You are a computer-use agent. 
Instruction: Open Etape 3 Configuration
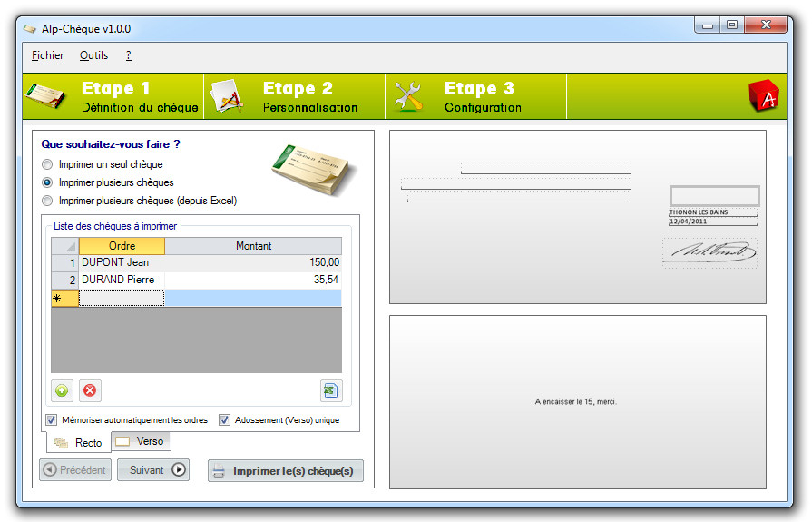(476, 96)
